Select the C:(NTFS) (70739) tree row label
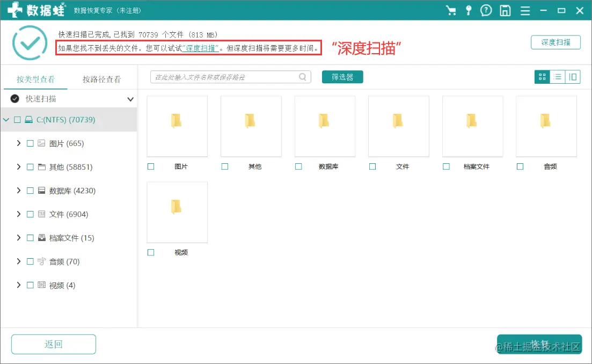592x364 pixels. coord(65,120)
